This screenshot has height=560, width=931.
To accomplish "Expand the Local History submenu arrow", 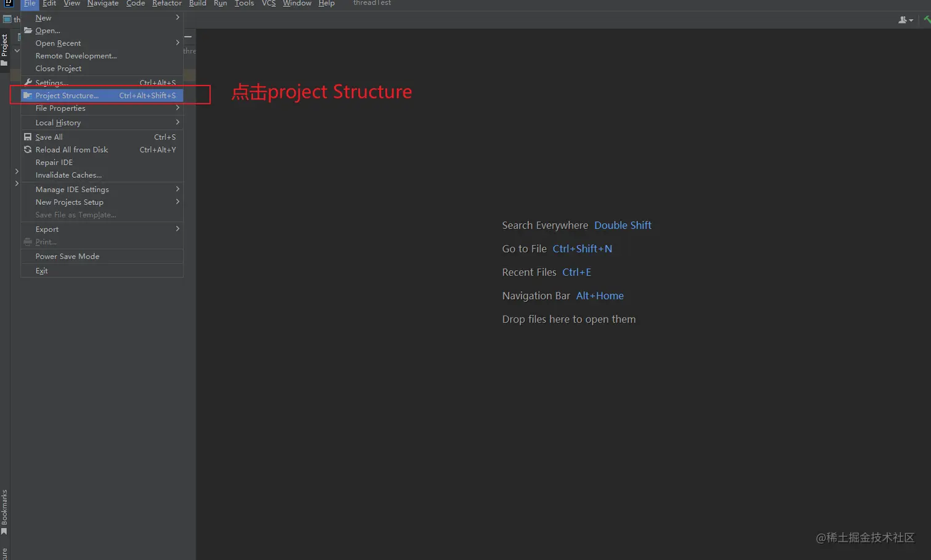I will point(177,122).
